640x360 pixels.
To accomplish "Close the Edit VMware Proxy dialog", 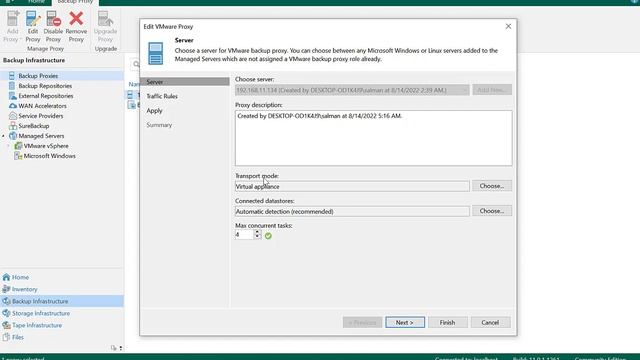I will 508,26.
